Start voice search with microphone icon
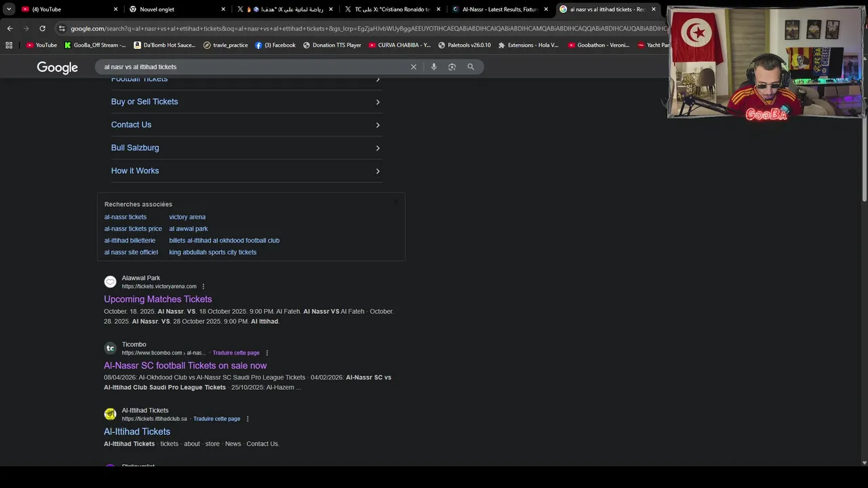The image size is (868, 488). [x=434, y=66]
